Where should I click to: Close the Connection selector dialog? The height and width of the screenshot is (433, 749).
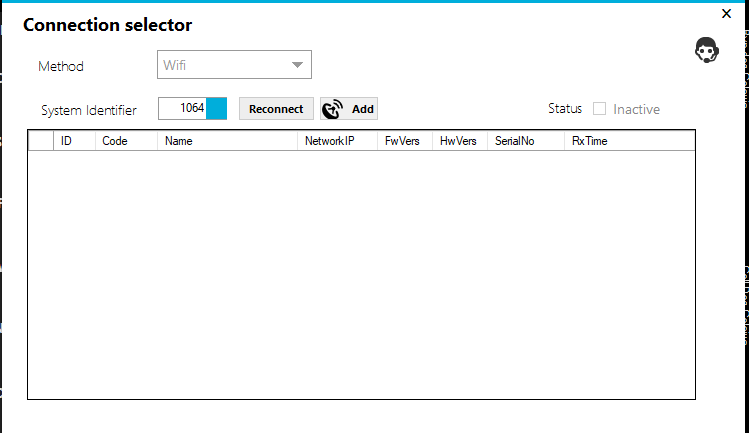coord(727,13)
